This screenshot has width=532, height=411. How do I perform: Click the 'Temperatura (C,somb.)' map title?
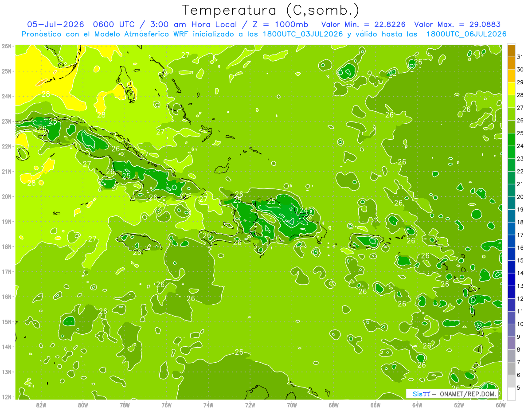270,10
